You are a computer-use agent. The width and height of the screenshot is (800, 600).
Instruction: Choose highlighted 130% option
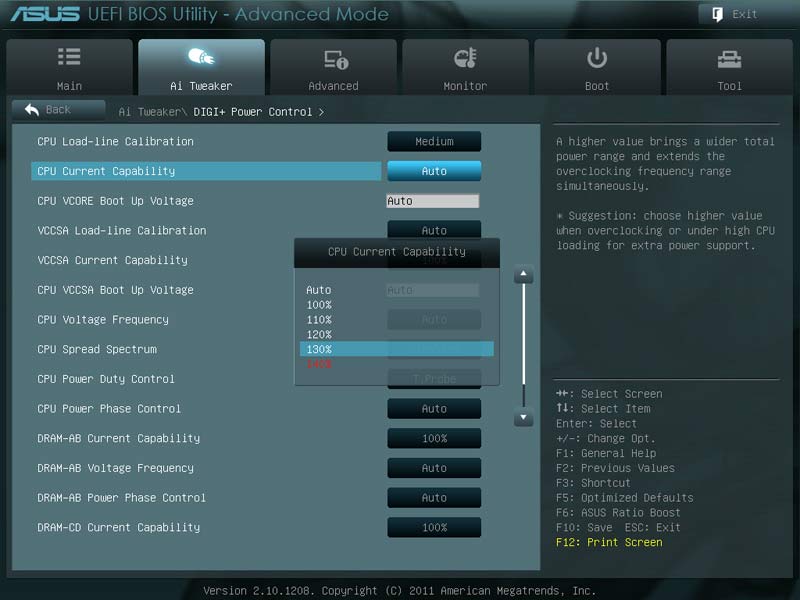tap(397, 349)
